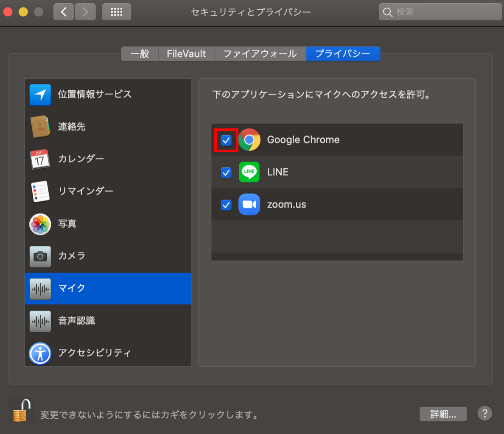Click the LINE name in app list
The image size is (504, 434).
(278, 172)
